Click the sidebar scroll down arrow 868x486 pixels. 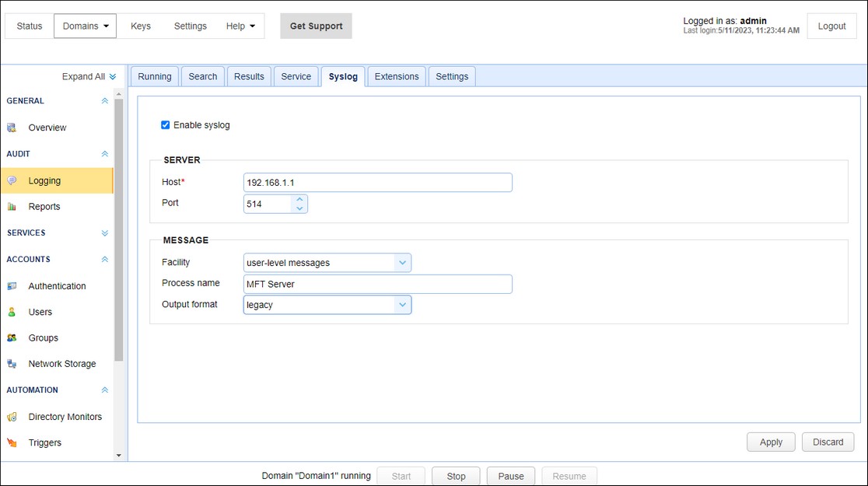coord(118,456)
